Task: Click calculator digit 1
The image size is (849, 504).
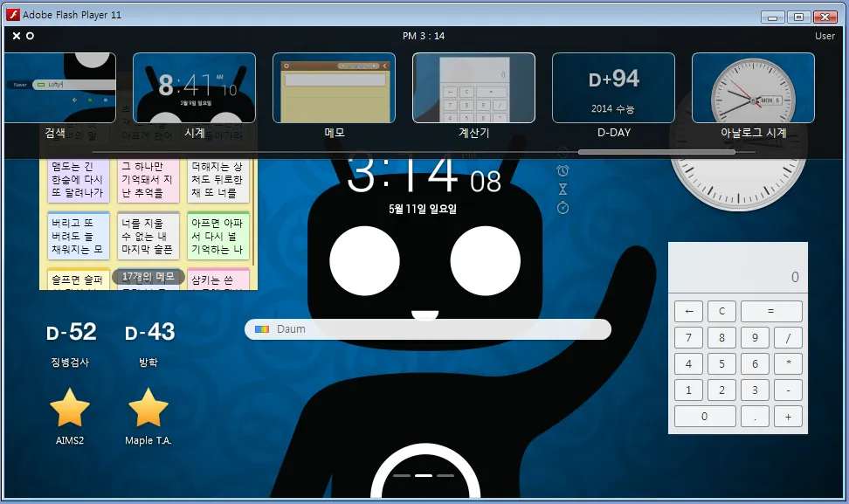Action: pyautogui.click(x=689, y=390)
